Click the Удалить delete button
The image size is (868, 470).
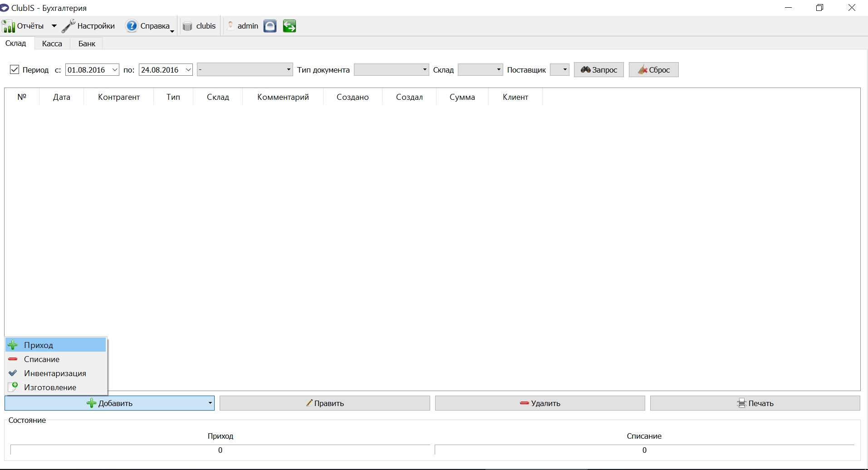[540, 403]
